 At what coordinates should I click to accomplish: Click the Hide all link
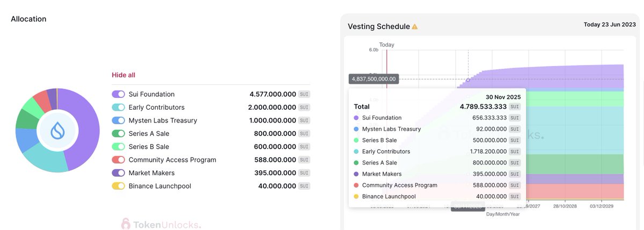[123, 75]
